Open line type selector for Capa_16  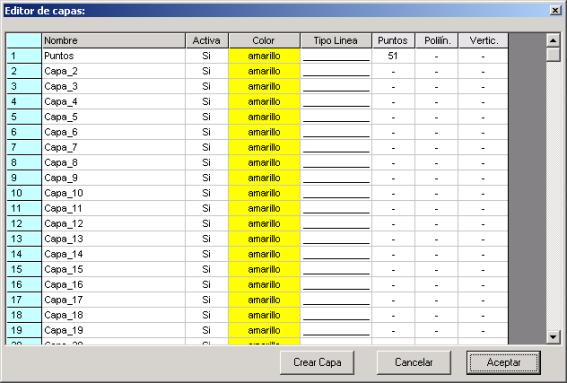click(336, 285)
